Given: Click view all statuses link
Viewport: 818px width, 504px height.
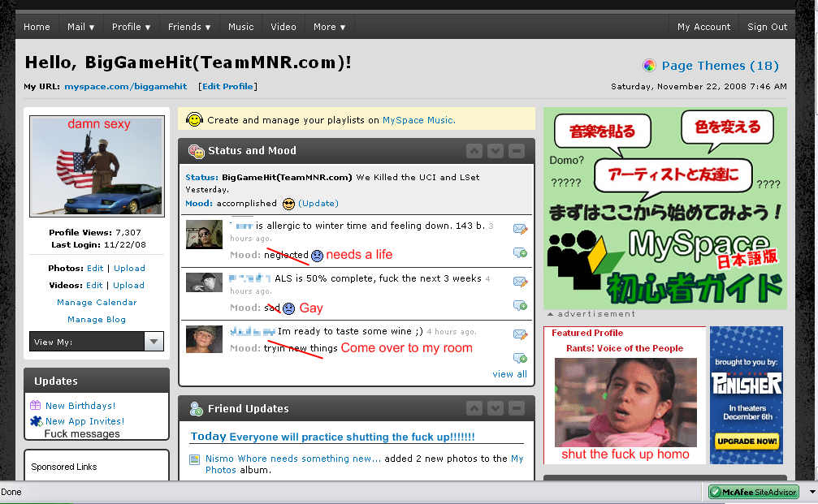Looking at the screenshot, I should [509, 374].
